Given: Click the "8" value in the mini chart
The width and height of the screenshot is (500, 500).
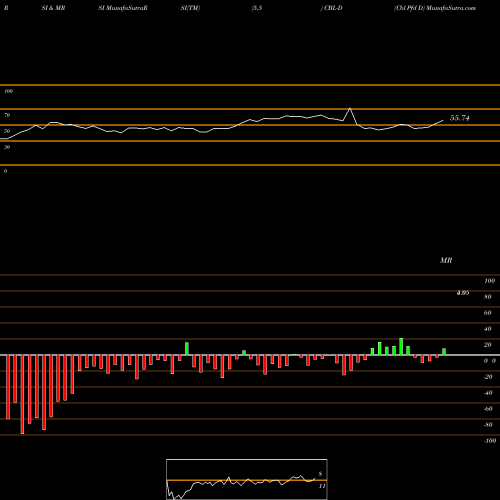Looking at the screenshot, I should pos(320,474).
